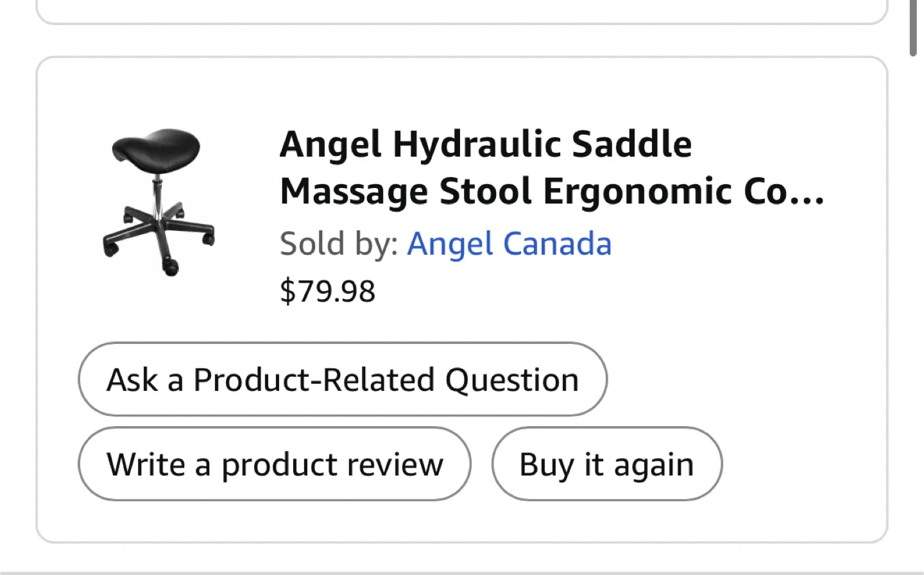The height and width of the screenshot is (575, 924).
Task: Click the product price $79.98
Action: point(327,291)
